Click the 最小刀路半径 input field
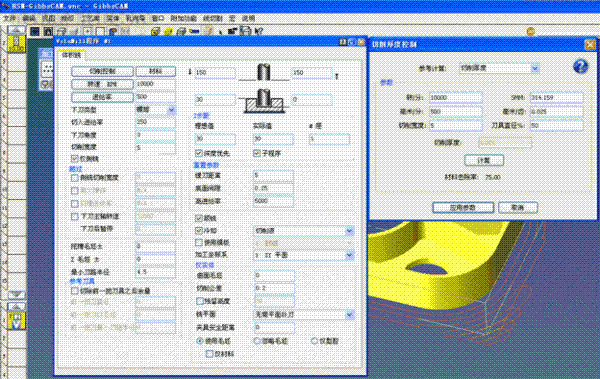 pos(155,272)
